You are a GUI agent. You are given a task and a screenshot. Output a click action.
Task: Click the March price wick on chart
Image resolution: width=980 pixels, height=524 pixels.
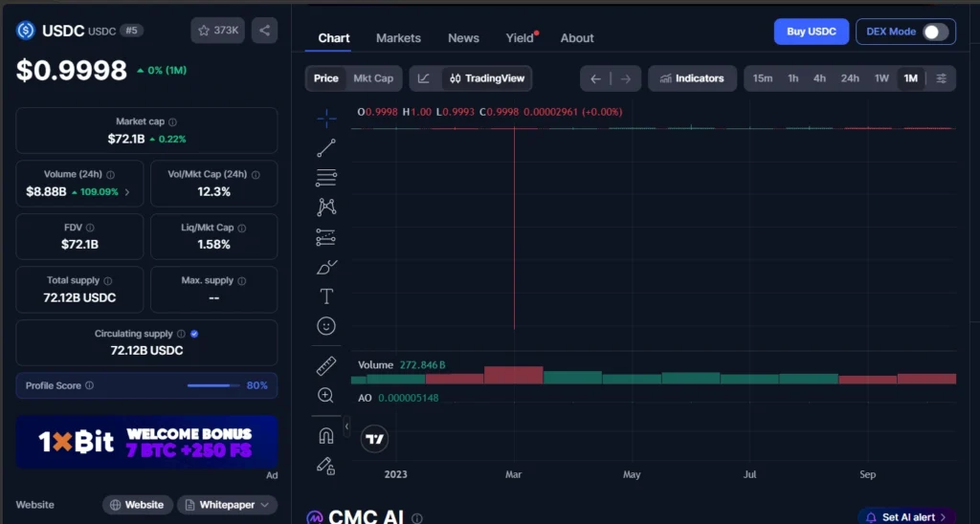(514, 229)
